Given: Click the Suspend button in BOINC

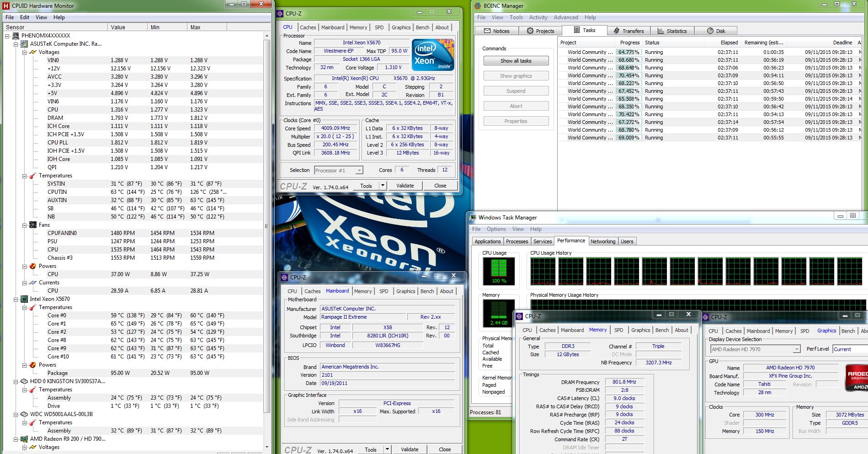Looking at the screenshot, I should tap(516, 91).
